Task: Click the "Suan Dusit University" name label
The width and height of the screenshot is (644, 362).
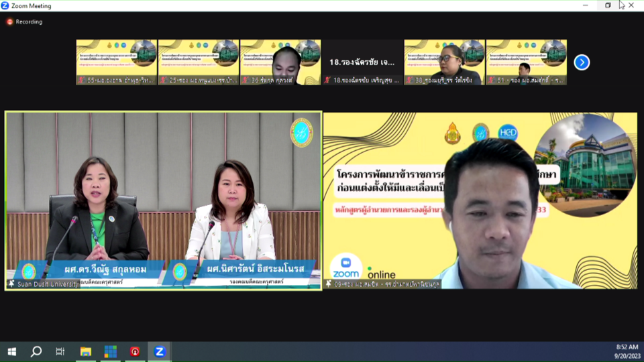Action: [48, 284]
